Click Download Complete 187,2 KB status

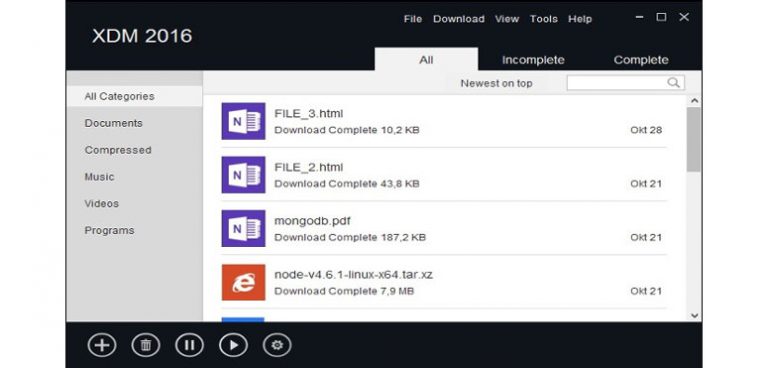pyautogui.click(x=350, y=237)
